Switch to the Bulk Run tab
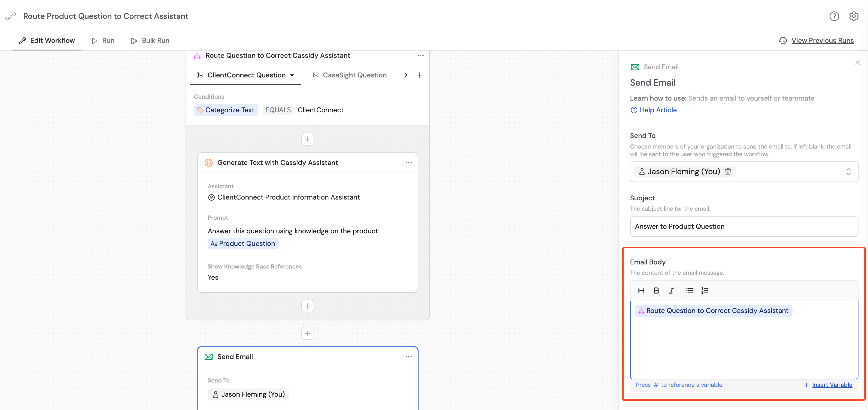Viewport: 868px width, 410px height. tap(150, 40)
